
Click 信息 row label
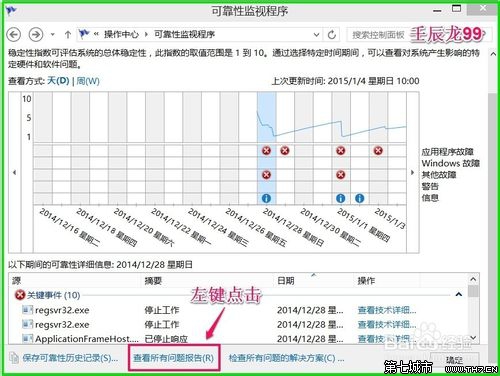pyautogui.click(x=430, y=198)
